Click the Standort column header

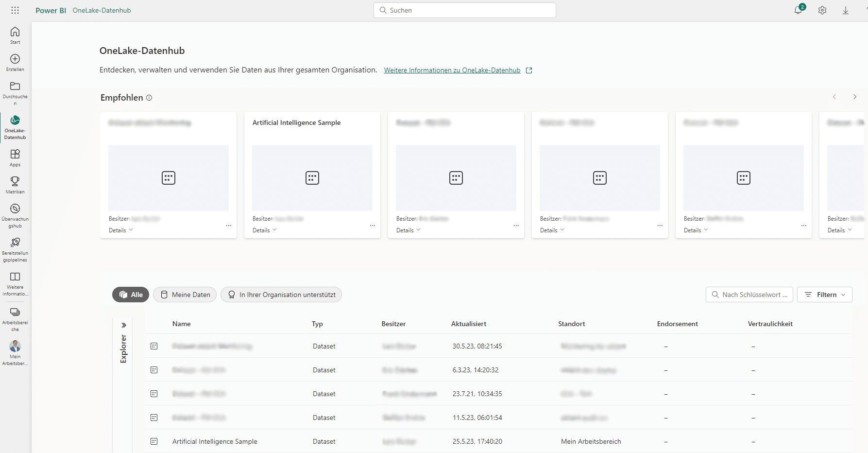[x=572, y=324]
